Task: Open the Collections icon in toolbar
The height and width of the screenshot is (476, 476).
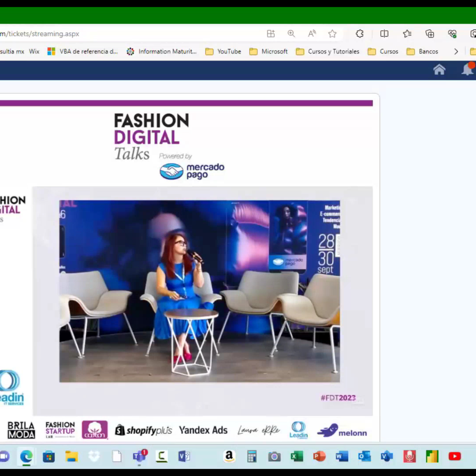Action: pyautogui.click(x=430, y=34)
